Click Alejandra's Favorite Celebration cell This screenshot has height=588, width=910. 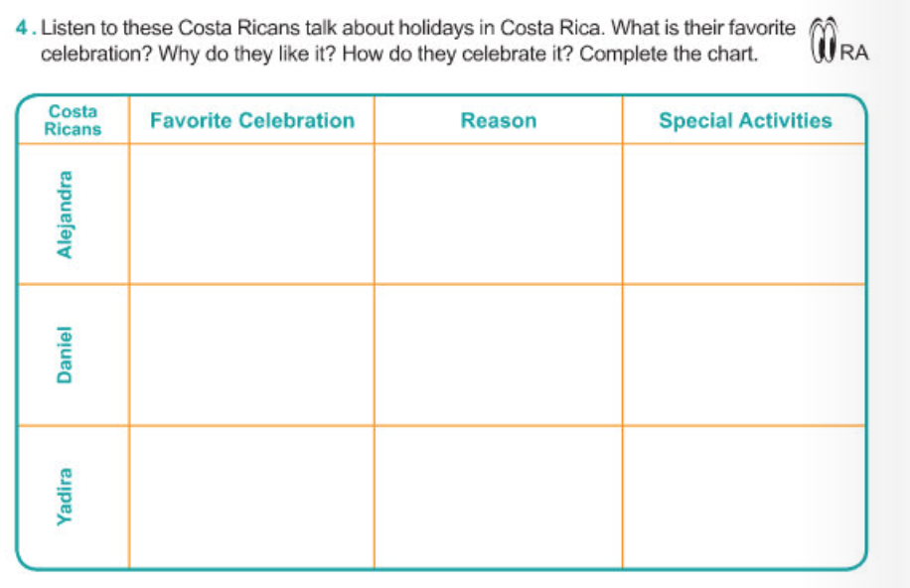(x=251, y=214)
